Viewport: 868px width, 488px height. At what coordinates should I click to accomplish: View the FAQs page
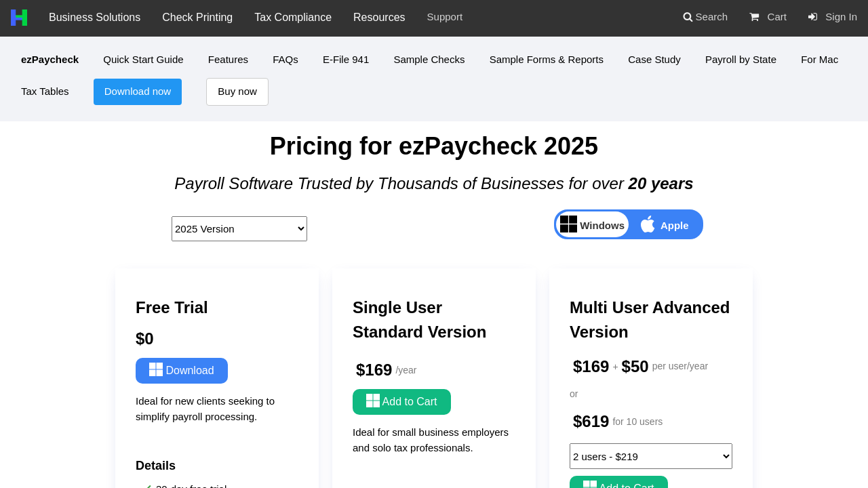[285, 60]
